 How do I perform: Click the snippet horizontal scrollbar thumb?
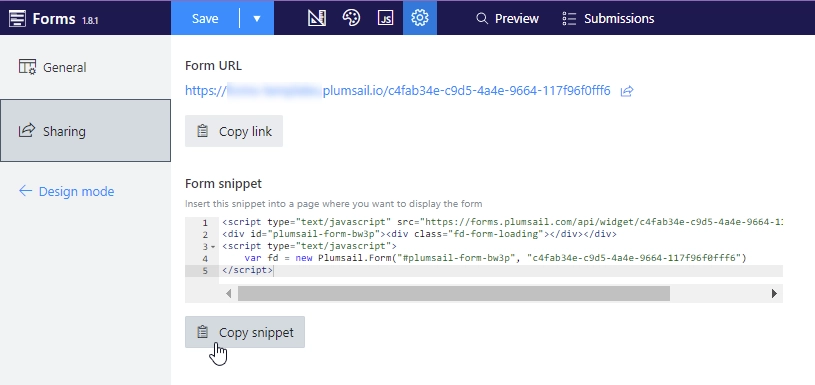tap(454, 294)
